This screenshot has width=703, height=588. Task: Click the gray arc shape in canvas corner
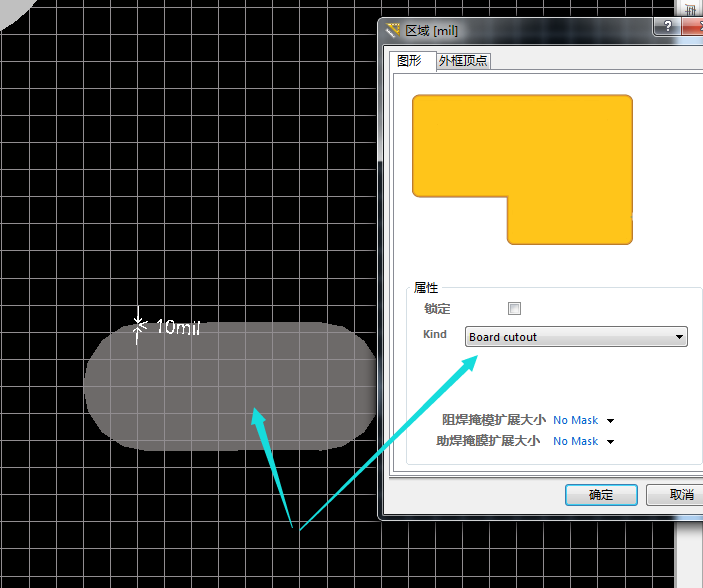point(10,10)
